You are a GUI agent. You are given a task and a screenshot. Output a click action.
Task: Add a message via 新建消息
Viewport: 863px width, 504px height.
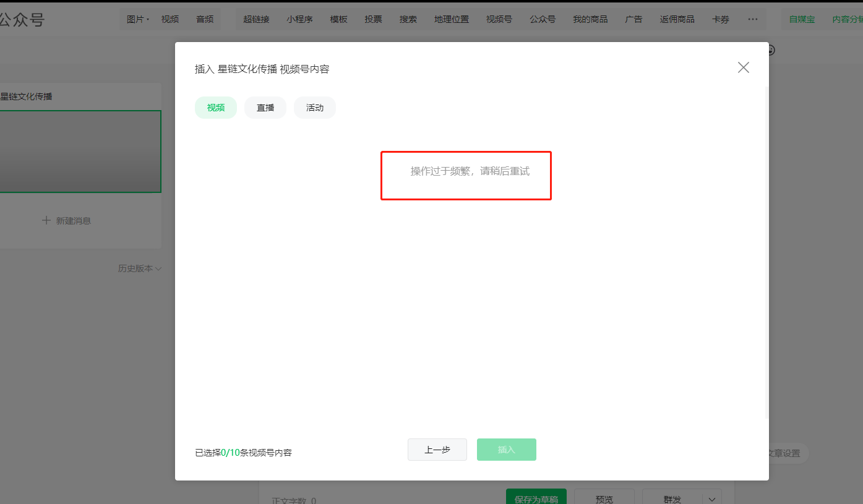point(66,220)
